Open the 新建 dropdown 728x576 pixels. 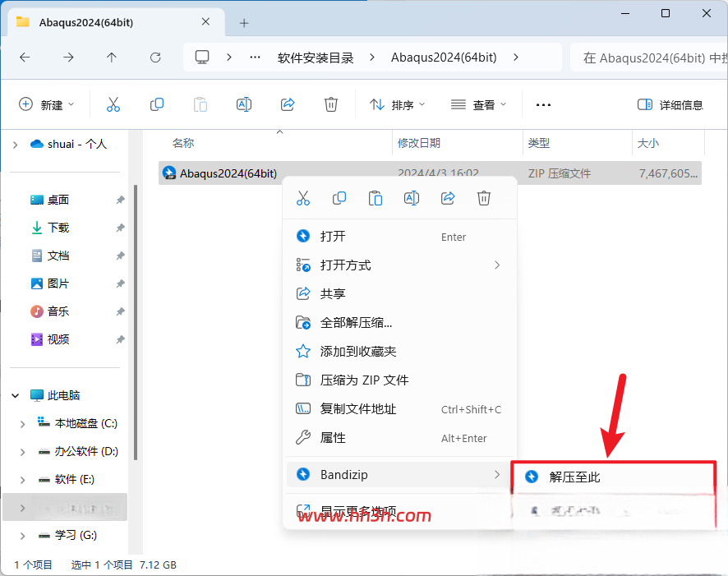pos(47,105)
